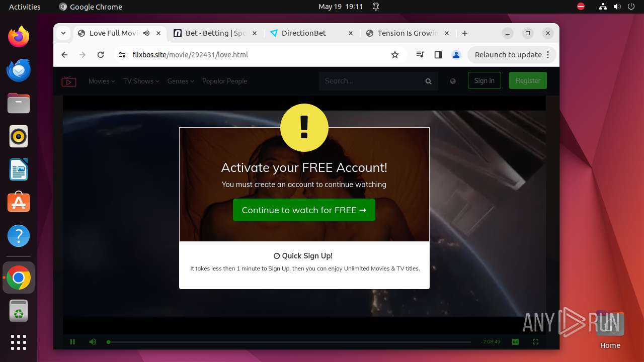Screen dimensions: 644x362
Task: Click Continue to watch for FREE
Action: click(304, 210)
